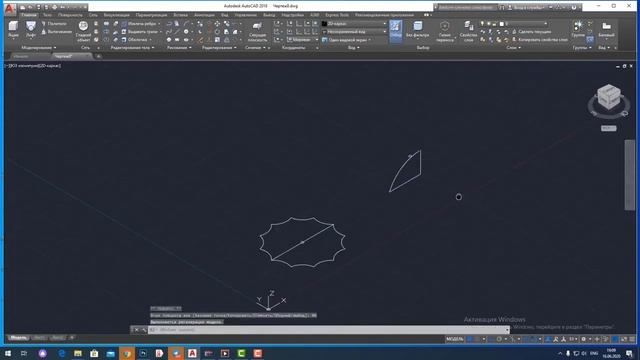Image resolution: width=640 pixels, height=360 pixels.
Task: Switch to the Вставка ribbon tab
Action: pos(180,15)
